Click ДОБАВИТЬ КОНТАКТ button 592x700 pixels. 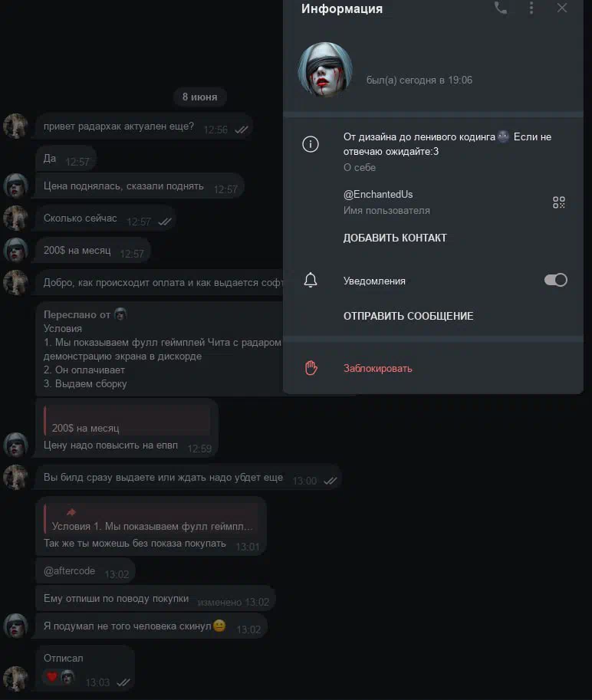(x=395, y=238)
